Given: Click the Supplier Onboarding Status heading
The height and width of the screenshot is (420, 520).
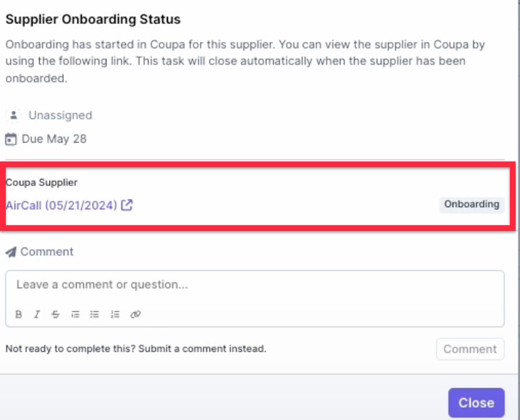Looking at the screenshot, I should coord(93,20).
